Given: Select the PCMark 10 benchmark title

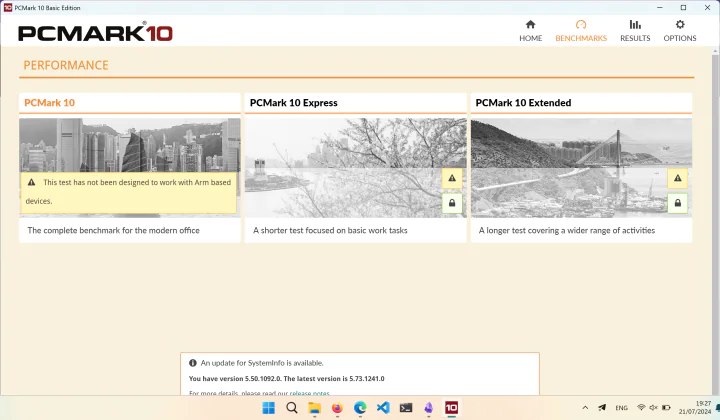Looking at the screenshot, I should pyautogui.click(x=49, y=103).
